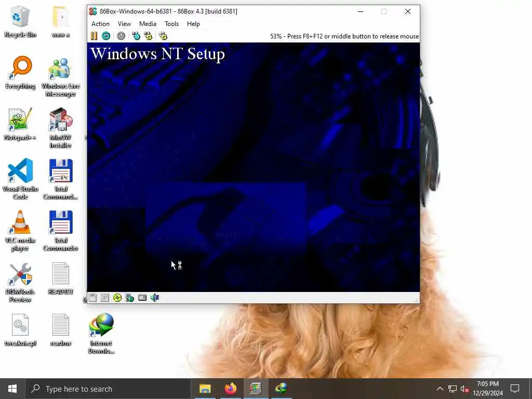Viewport: 532px width, 399px height.
Task: Select the READ1ST text file icon
Action: point(61,278)
